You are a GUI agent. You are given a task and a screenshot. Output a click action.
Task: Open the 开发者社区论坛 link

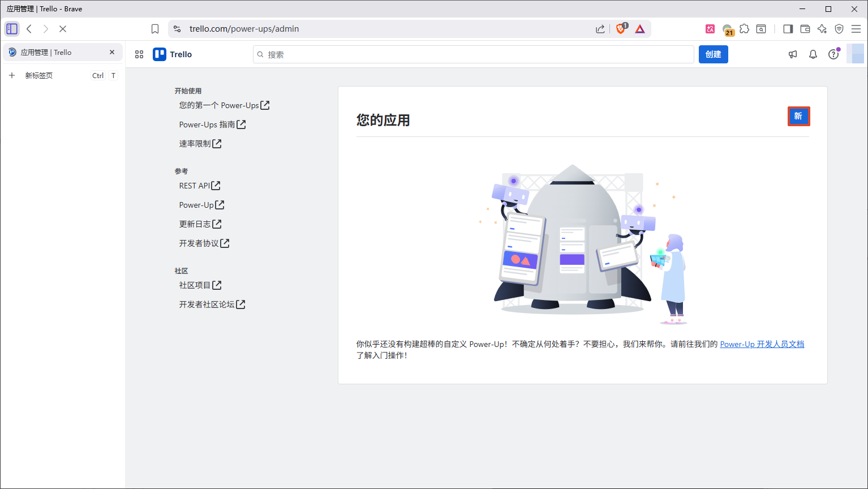tap(212, 304)
